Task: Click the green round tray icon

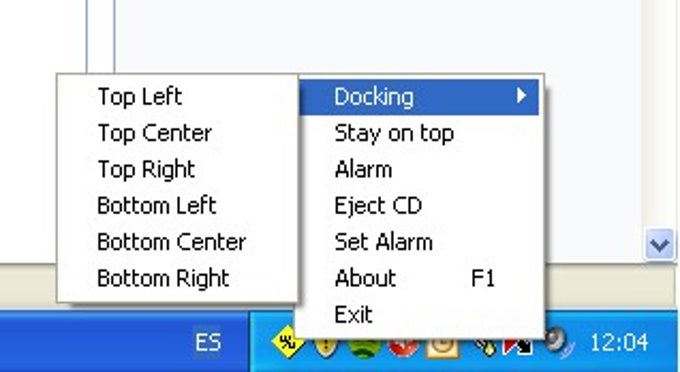Action: pos(365,348)
